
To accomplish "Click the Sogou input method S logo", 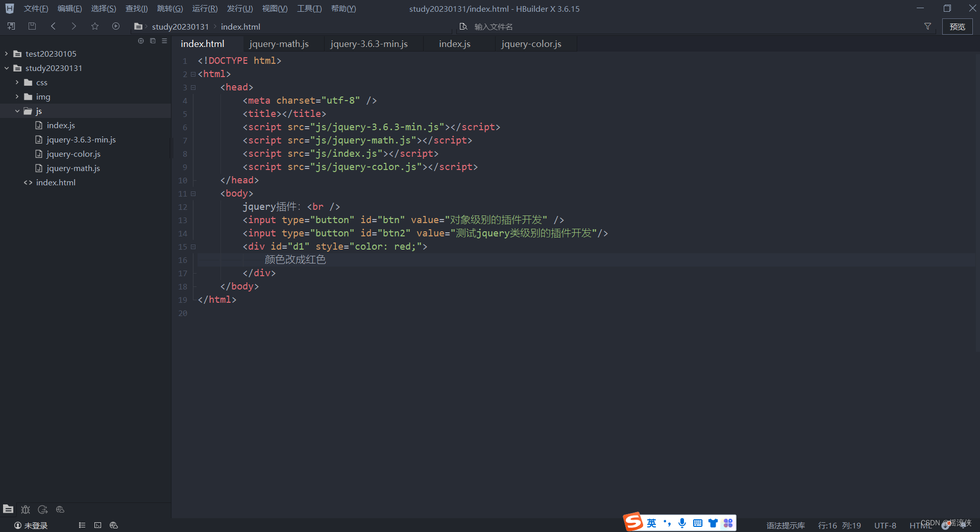I will 633,522.
